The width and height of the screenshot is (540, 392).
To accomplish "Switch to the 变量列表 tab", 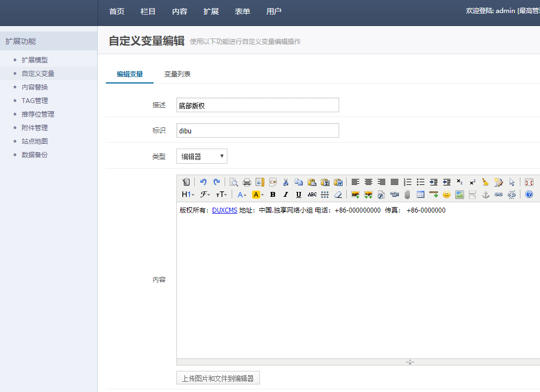I will (x=177, y=74).
